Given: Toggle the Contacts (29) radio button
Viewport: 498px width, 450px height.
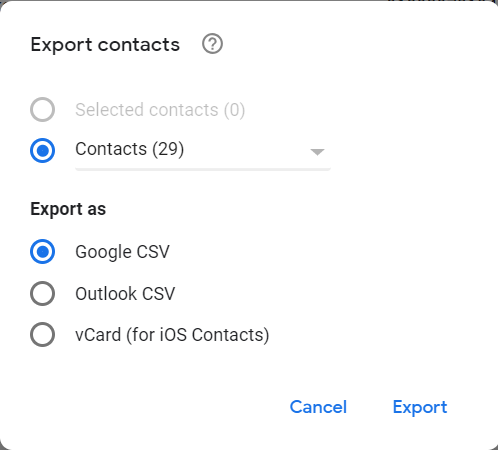Looking at the screenshot, I should [42, 150].
